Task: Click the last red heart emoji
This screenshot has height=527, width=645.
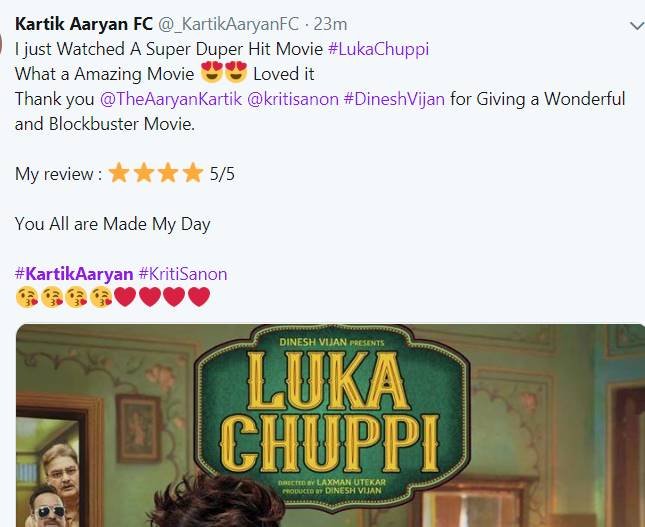Action: pos(199,297)
